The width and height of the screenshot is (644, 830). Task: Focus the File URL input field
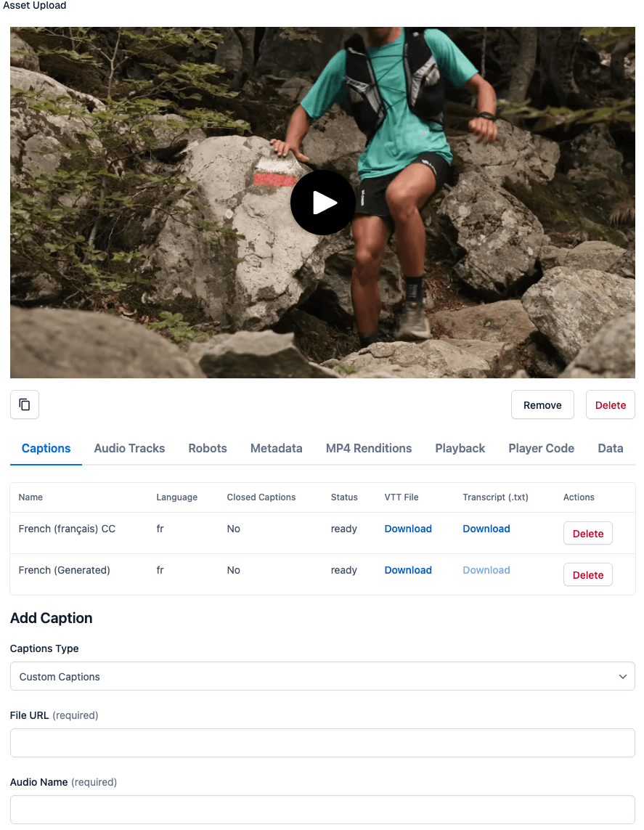pos(322,743)
